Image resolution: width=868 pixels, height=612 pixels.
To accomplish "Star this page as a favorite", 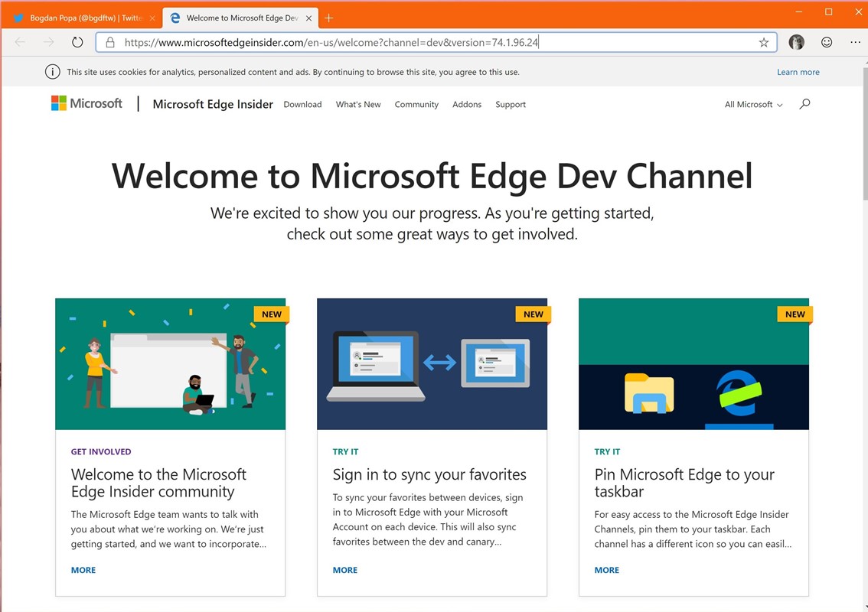I will (763, 43).
